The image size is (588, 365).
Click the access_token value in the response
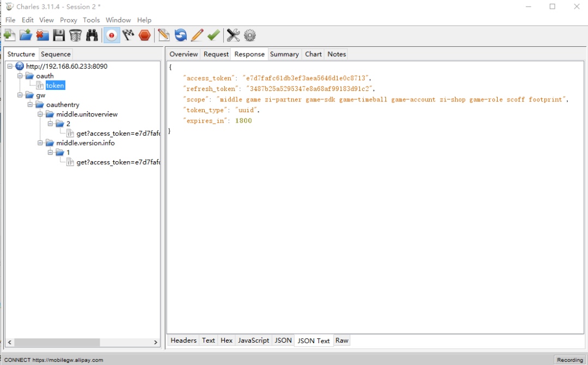click(305, 78)
